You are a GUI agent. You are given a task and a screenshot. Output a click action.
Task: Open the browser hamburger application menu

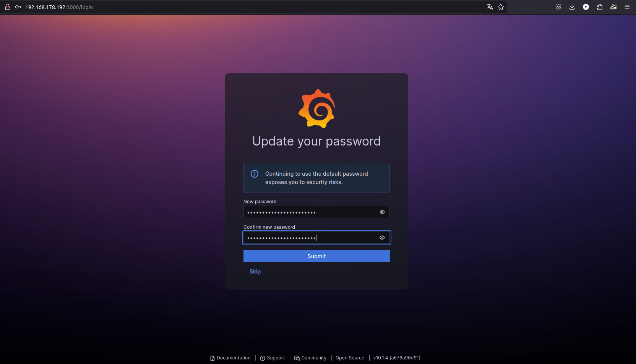pyautogui.click(x=627, y=7)
